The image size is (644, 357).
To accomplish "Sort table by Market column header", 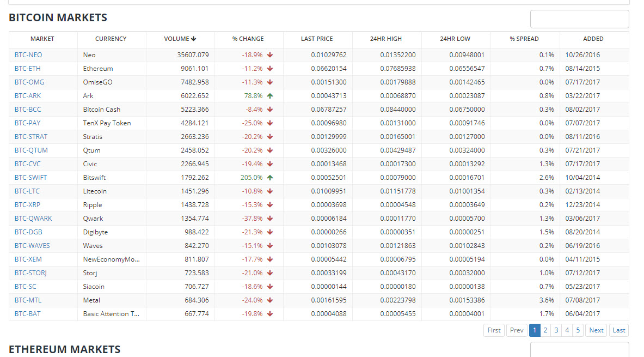I will click(42, 39).
